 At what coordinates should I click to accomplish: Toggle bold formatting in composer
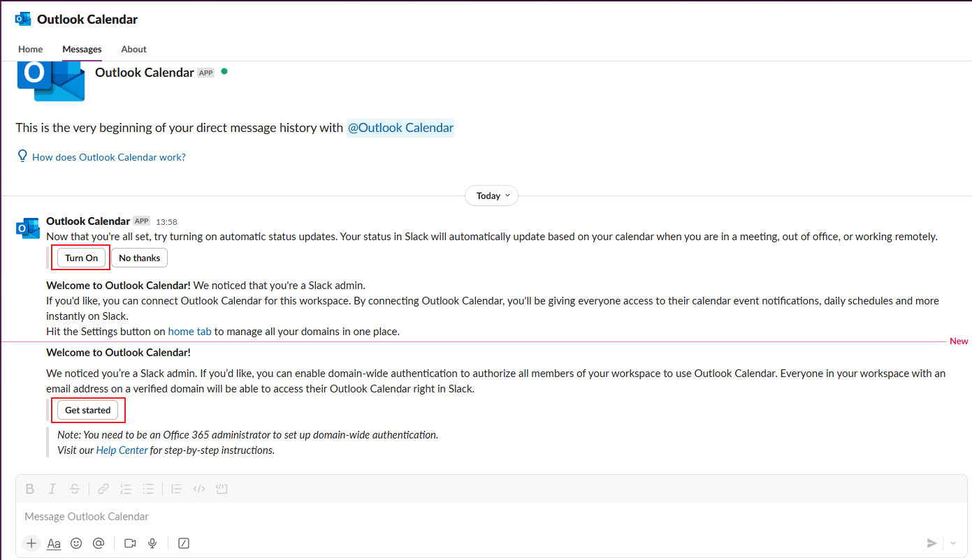pos(30,489)
